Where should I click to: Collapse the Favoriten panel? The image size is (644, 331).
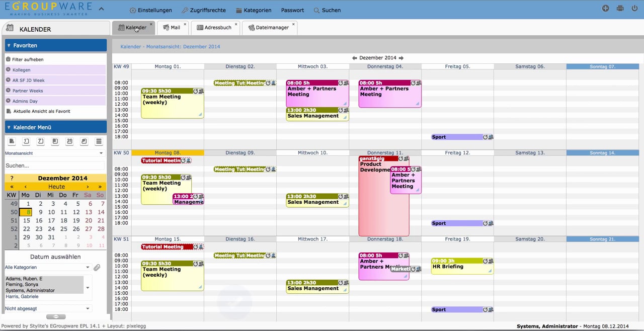[x=9, y=45]
